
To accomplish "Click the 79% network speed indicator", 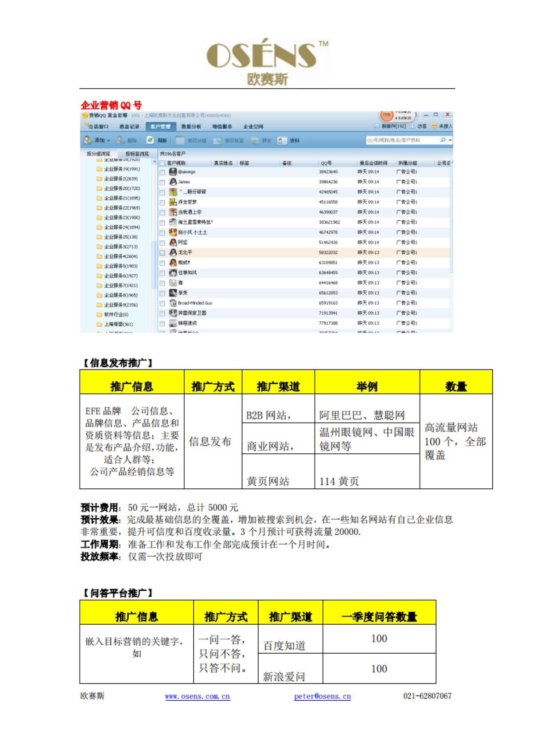I will (x=387, y=115).
